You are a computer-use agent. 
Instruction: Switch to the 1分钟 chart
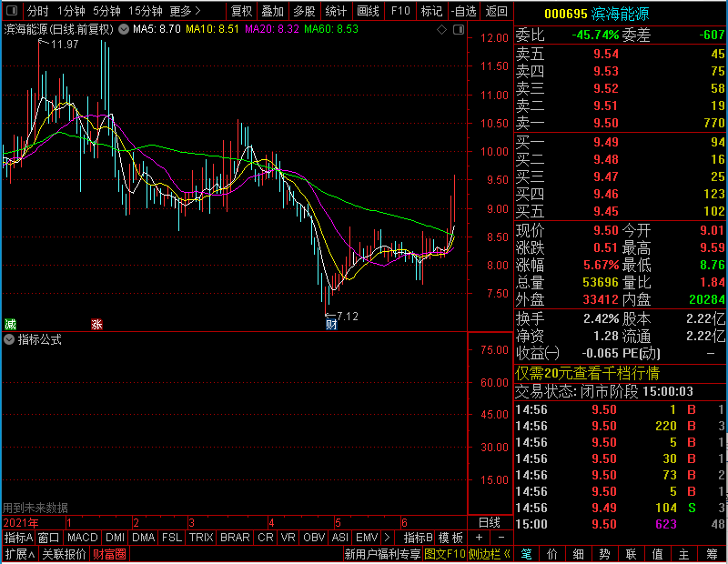(71, 11)
